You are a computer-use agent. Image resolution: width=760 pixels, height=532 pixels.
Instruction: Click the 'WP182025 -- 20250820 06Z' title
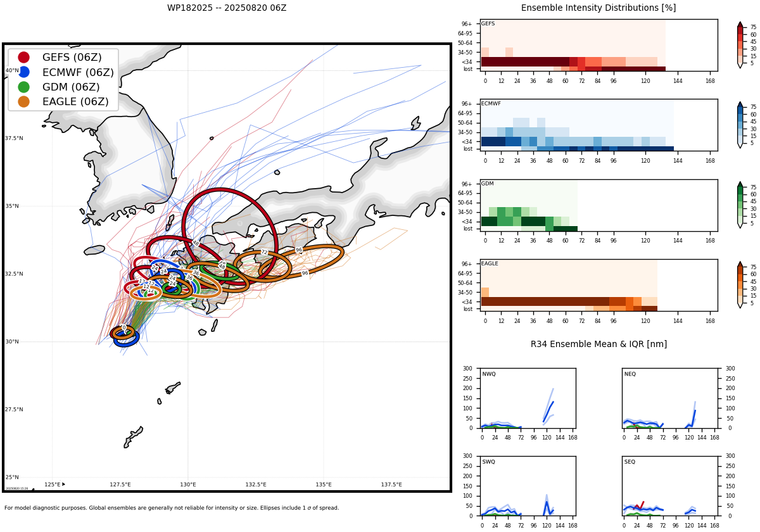coord(227,8)
